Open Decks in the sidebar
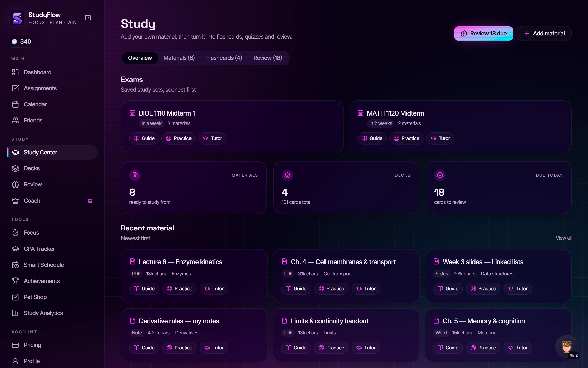The width and height of the screenshot is (588, 368). click(x=52, y=168)
